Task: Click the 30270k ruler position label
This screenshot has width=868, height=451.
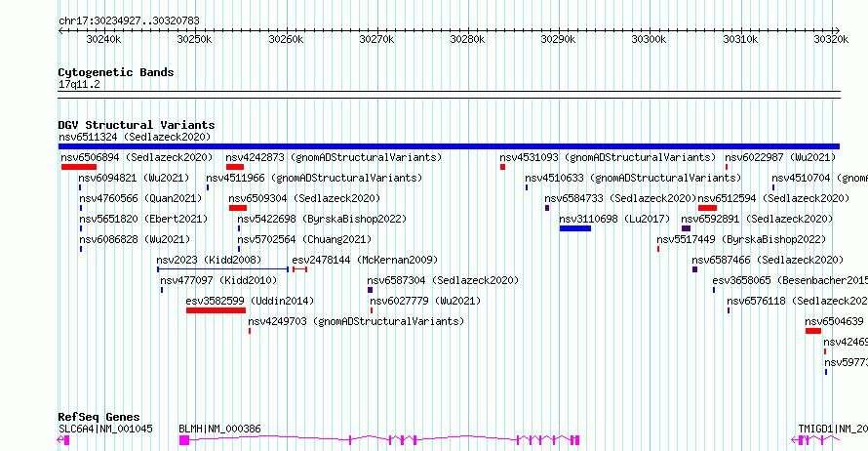Action: click(x=376, y=39)
